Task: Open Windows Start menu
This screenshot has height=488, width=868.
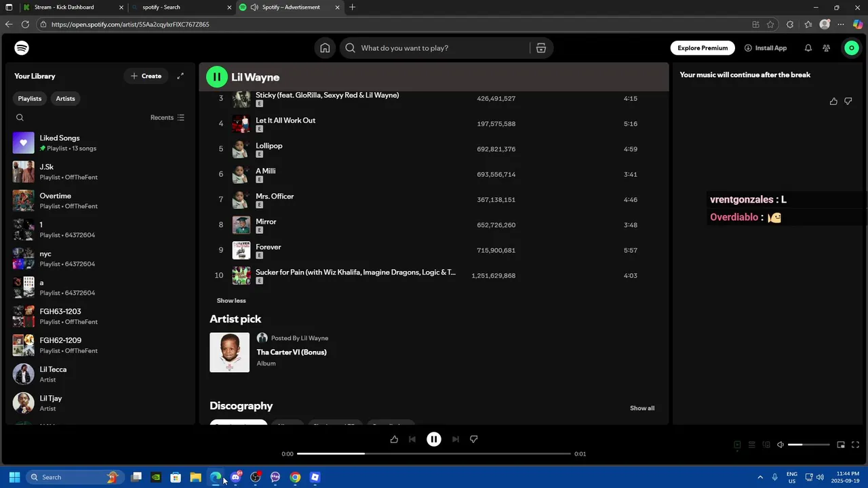Action: pyautogui.click(x=14, y=477)
